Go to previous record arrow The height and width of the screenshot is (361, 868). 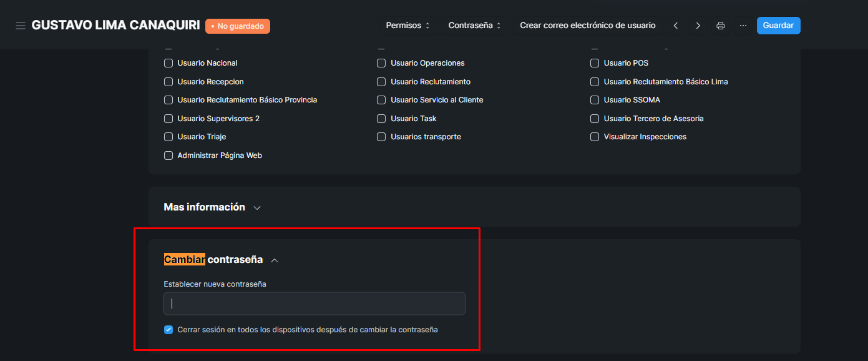point(676,26)
